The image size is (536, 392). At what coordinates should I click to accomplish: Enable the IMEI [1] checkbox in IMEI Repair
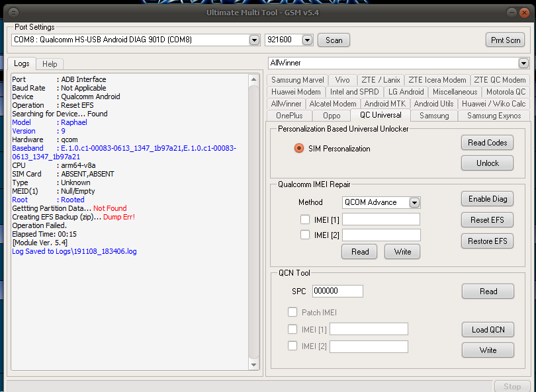(305, 219)
